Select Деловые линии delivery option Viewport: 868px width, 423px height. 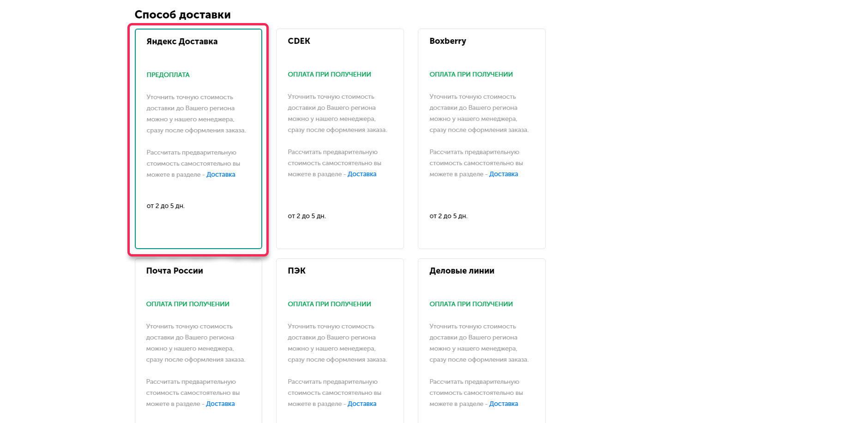click(x=482, y=341)
